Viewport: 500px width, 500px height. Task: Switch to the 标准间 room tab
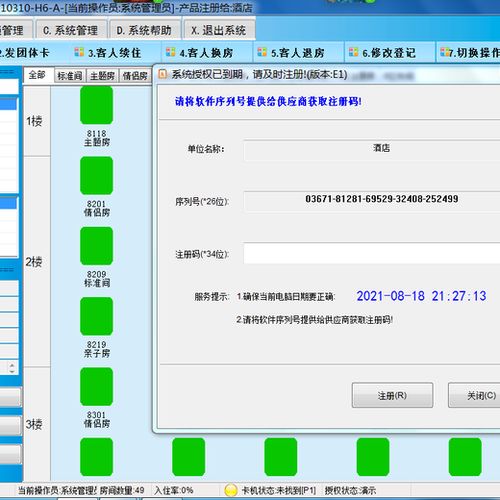[x=70, y=76]
